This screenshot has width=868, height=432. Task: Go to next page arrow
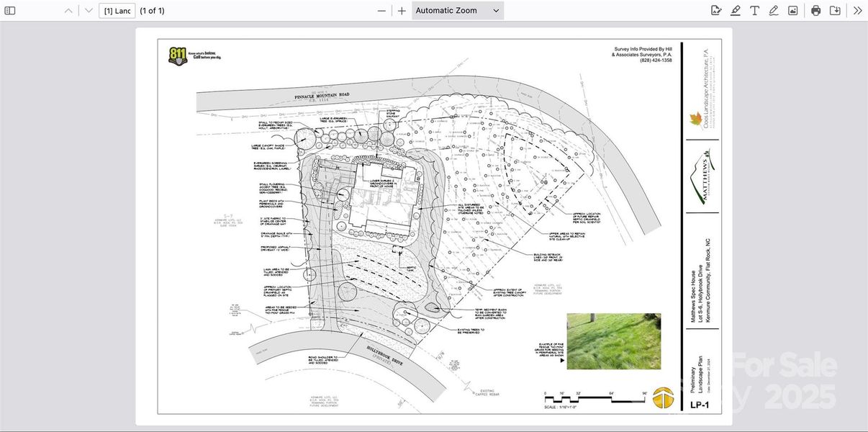[89, 11]
